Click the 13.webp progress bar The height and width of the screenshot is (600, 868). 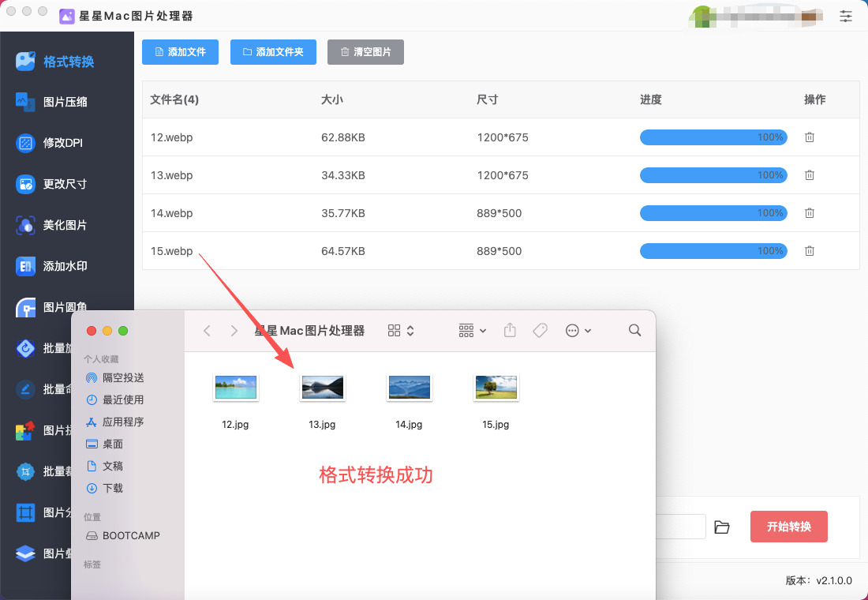click(x=713, y=175)
